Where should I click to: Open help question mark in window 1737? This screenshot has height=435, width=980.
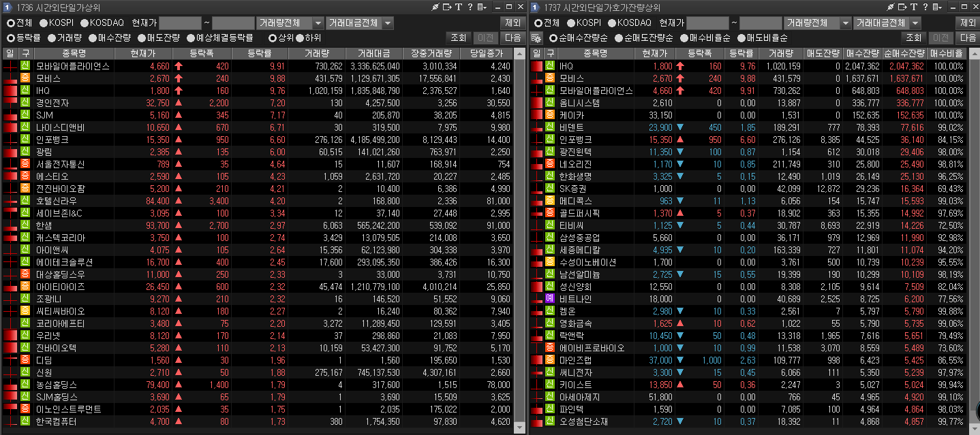pyautogui.click(x=927, y=7)
